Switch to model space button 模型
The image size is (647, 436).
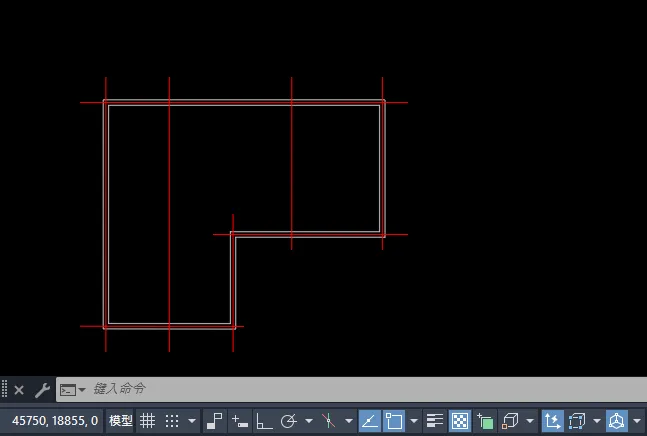pyautogui.click(x=120, y=421)
